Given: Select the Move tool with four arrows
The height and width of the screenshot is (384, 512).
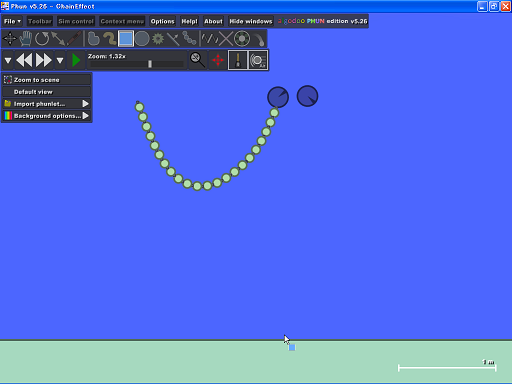Looking at the screenshot, I should (9, 39).
